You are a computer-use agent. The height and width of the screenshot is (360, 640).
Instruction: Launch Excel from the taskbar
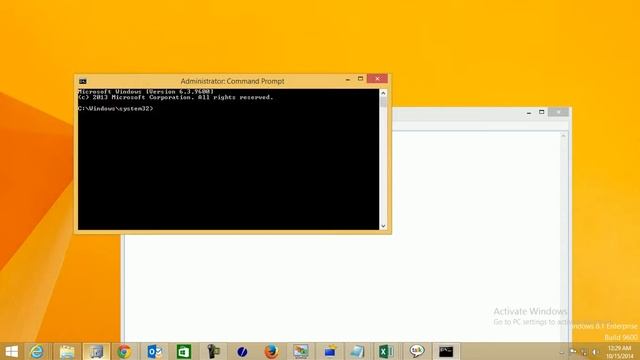click(386, 351)
